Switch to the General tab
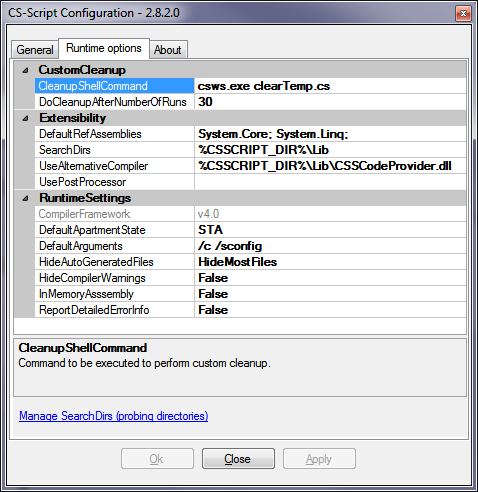 tap(35, 50)
